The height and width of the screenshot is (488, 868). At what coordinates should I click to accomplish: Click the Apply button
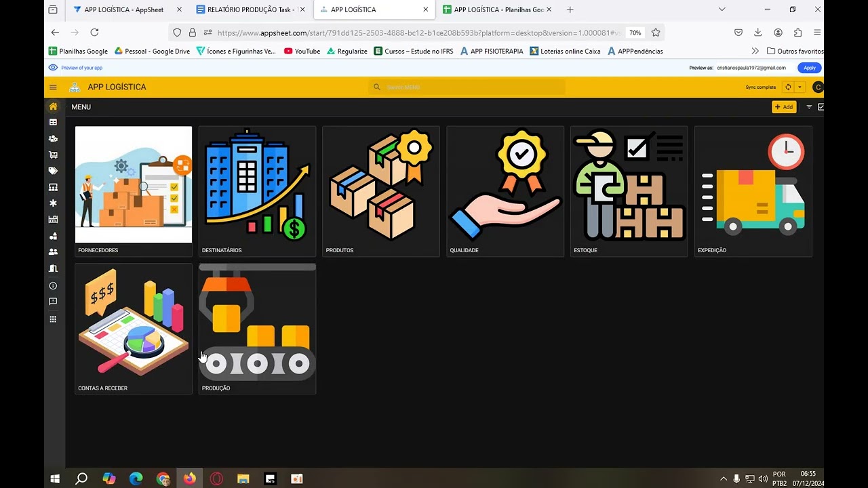point(810,68)
